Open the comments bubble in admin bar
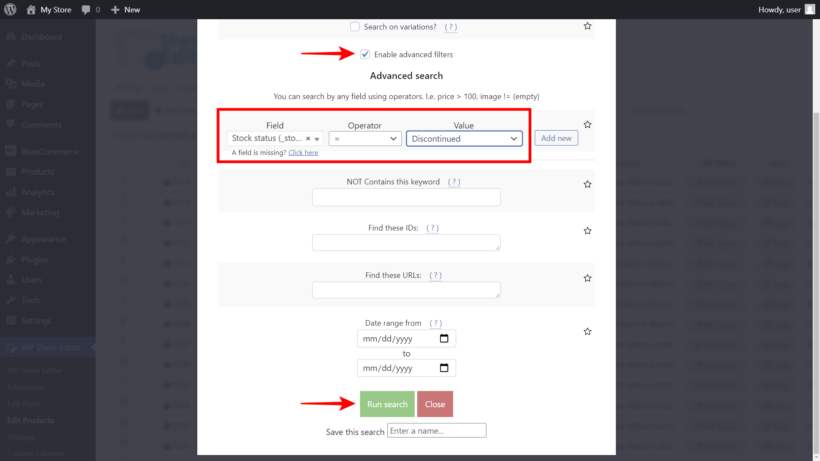820x461 pixels. click(86, 9)
